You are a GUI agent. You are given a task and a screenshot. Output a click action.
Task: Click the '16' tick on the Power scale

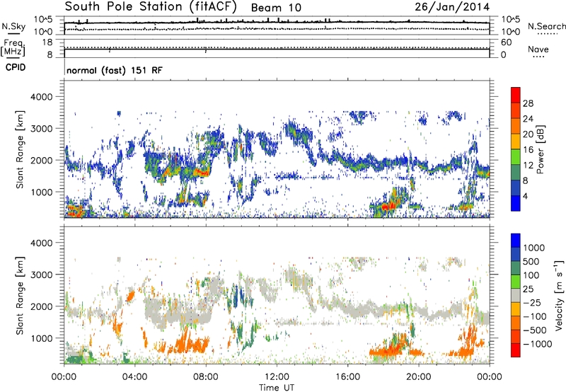click(528, 150)
